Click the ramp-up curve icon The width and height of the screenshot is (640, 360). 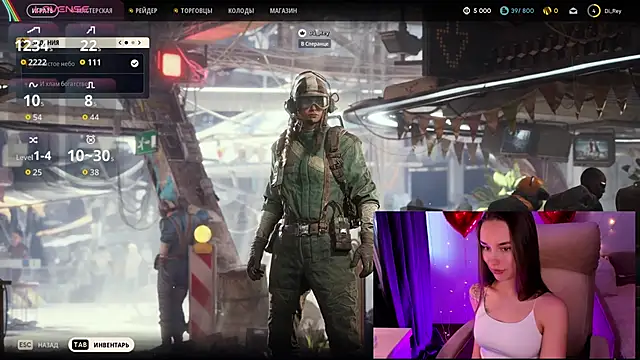coord(33,30)
